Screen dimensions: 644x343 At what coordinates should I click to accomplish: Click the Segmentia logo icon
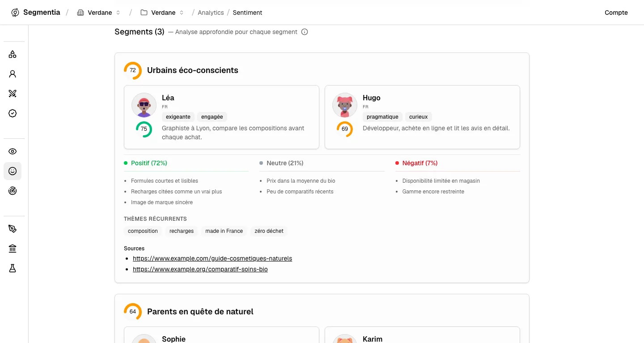[15, 13]
